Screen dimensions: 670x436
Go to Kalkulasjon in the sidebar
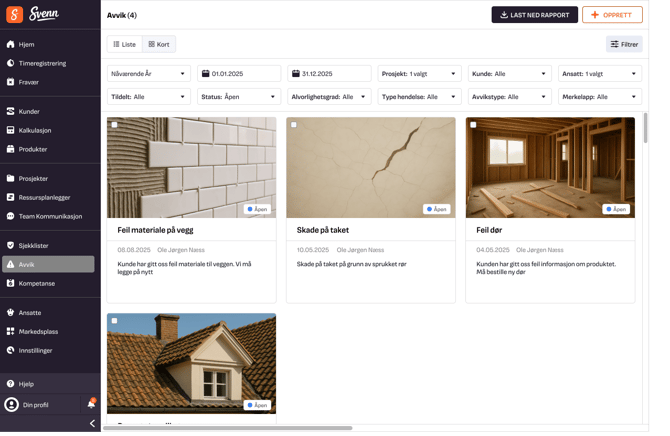tap(35, 130)
